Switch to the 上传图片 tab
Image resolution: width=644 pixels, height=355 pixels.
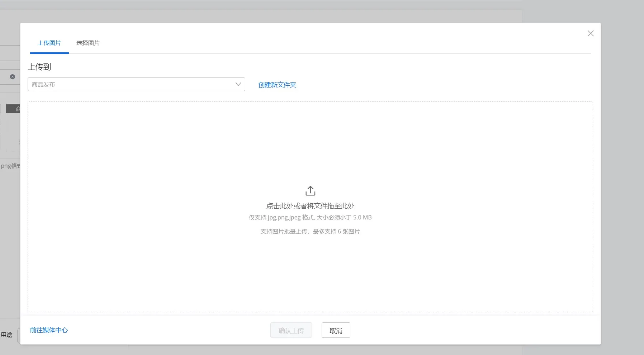click(49, 43)
